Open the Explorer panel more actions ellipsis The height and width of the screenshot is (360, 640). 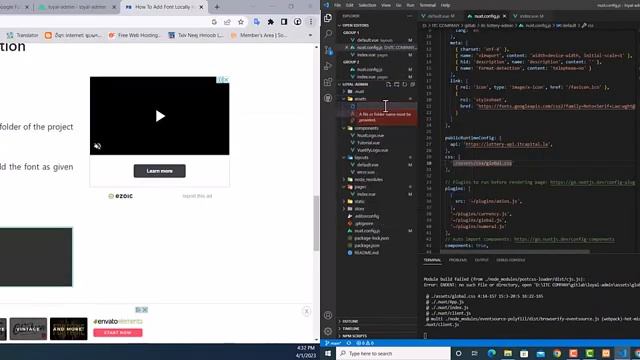click(409, 16)
